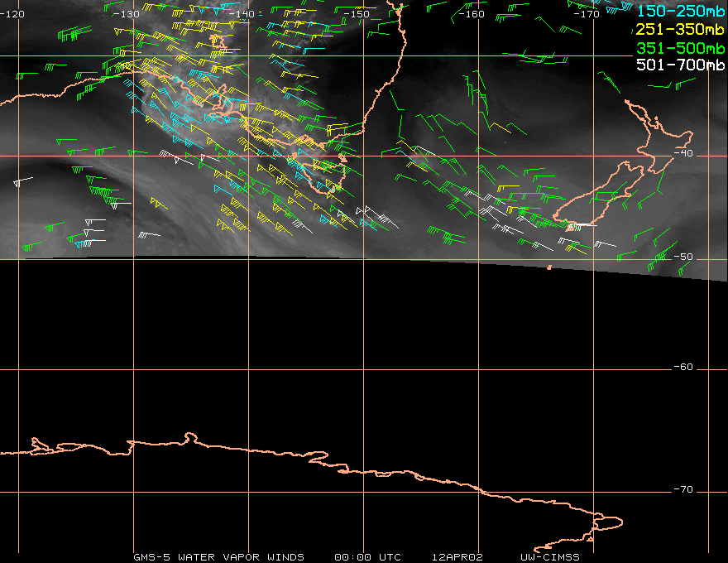Viewport: 728px width, 563px height.
Task: Select the yellow 251-350mb legend label
Action: tap(681, 29)
